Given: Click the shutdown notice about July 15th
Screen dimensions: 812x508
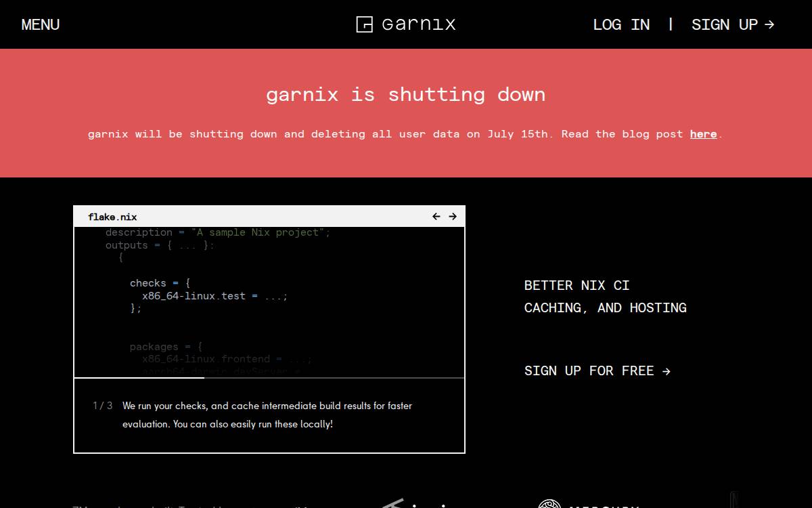Looking at the screenshot, I should click(x=406, y=134).
